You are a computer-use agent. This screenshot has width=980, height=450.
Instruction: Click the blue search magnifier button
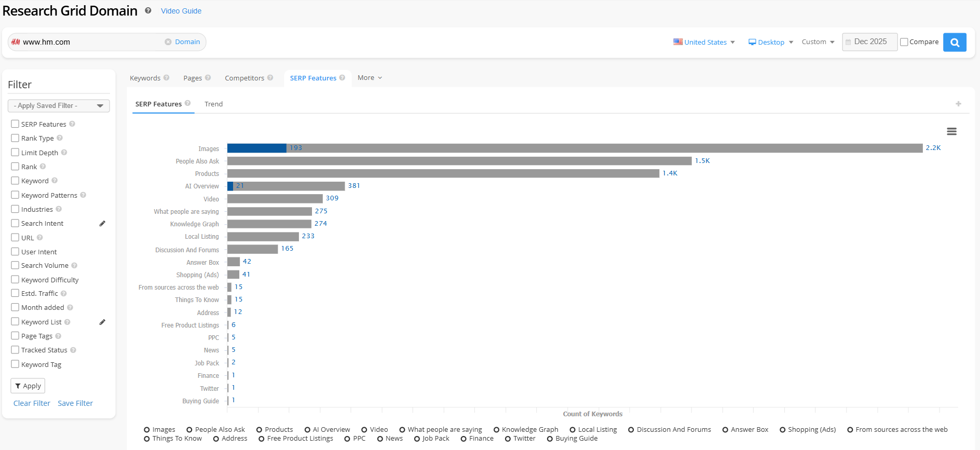pos(954,42)
